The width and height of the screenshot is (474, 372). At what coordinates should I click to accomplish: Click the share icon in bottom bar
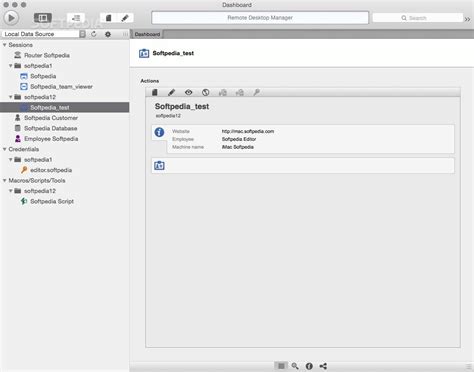click(323, 366)
